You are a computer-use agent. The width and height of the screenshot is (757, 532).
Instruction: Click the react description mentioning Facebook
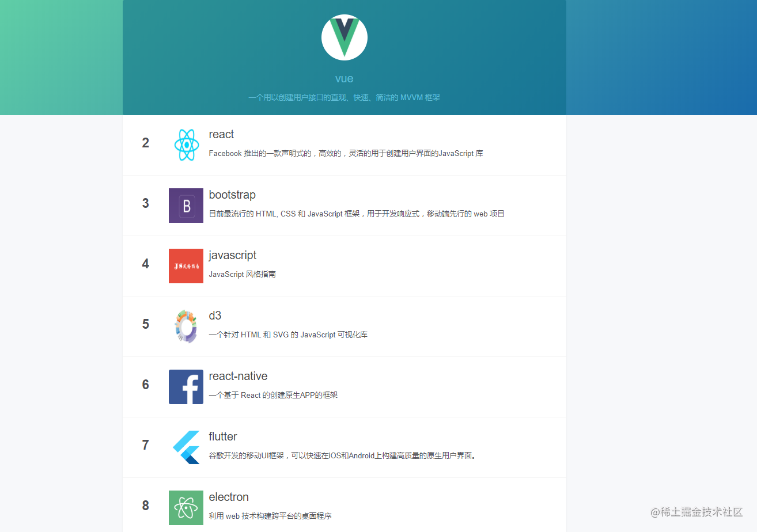[x=346, y=153]
